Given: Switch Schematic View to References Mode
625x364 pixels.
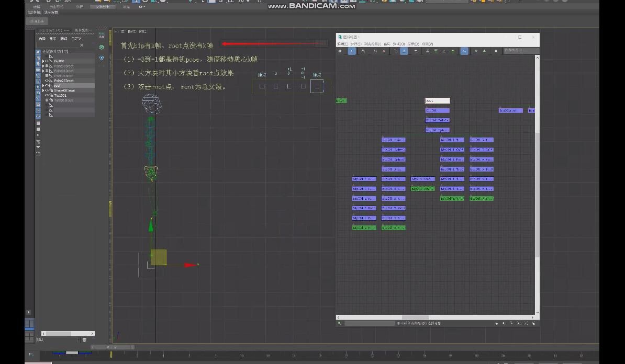Looking at the screenshot, I should click(404, 51).
